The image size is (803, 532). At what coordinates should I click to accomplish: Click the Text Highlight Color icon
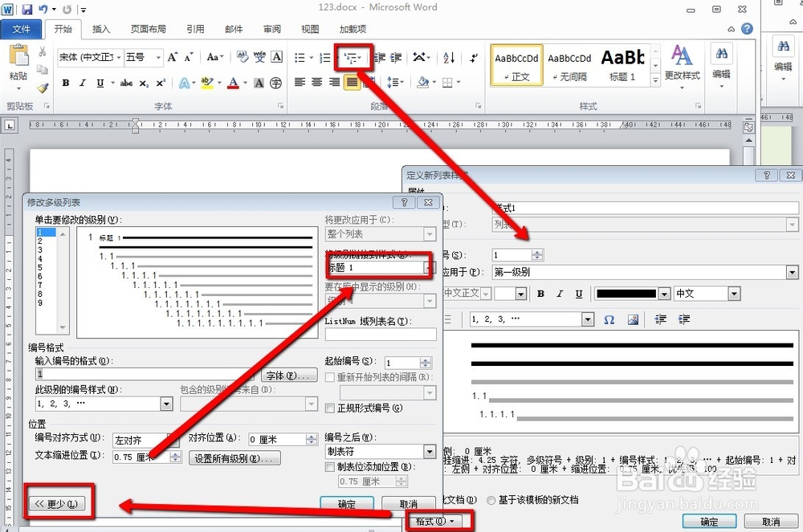[x=207, y=83]
